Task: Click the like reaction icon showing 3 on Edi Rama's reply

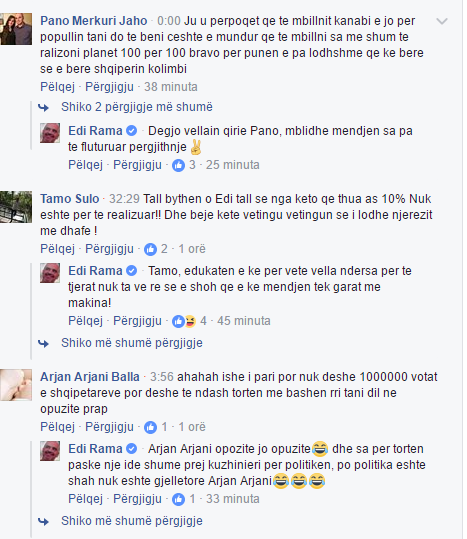Action: click(178, 165)
